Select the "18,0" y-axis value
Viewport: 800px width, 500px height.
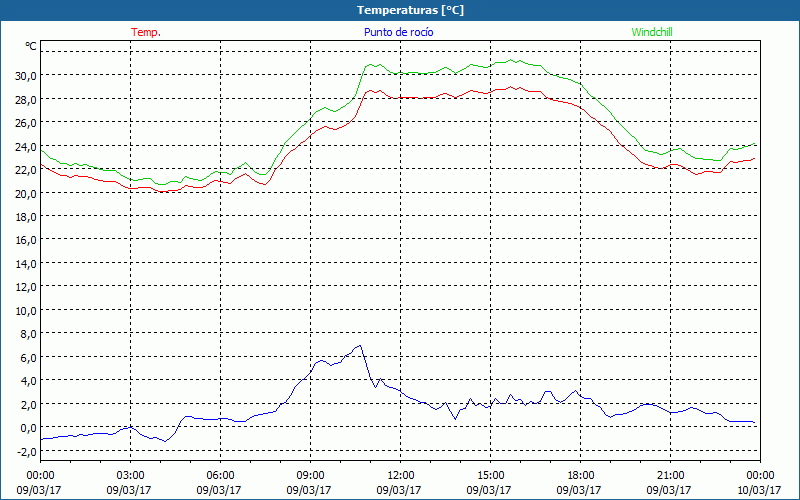tap(25, 216)
